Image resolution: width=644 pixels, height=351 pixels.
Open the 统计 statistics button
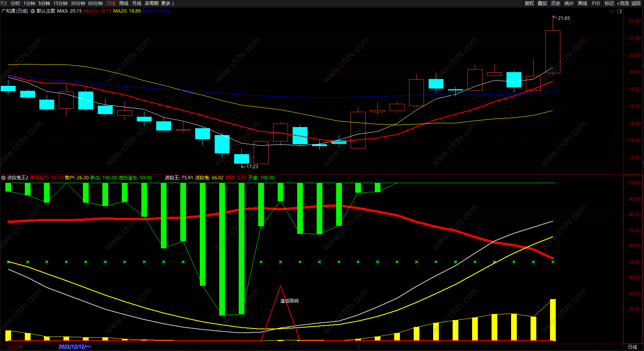pos(569,3)
